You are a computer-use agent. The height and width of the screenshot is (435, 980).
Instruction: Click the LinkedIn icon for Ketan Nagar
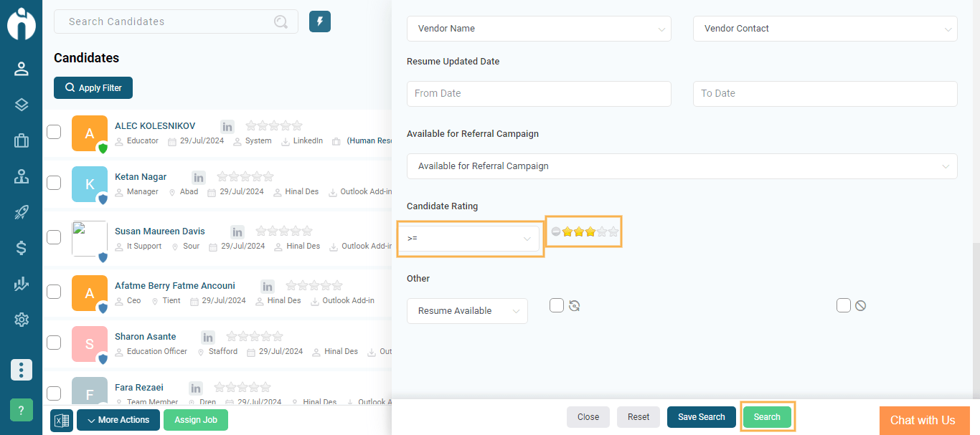point(199,177)
